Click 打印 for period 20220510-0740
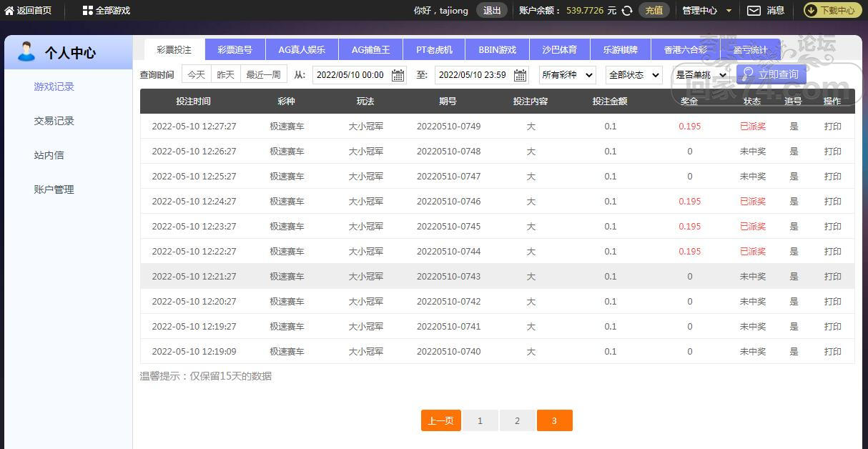 [833, 352]
